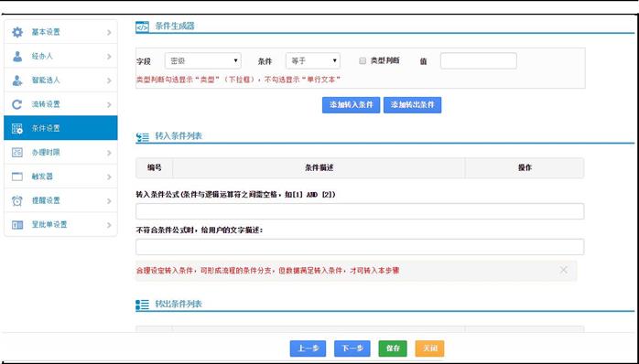Go back with the 上一步 button

pos(308,348)
